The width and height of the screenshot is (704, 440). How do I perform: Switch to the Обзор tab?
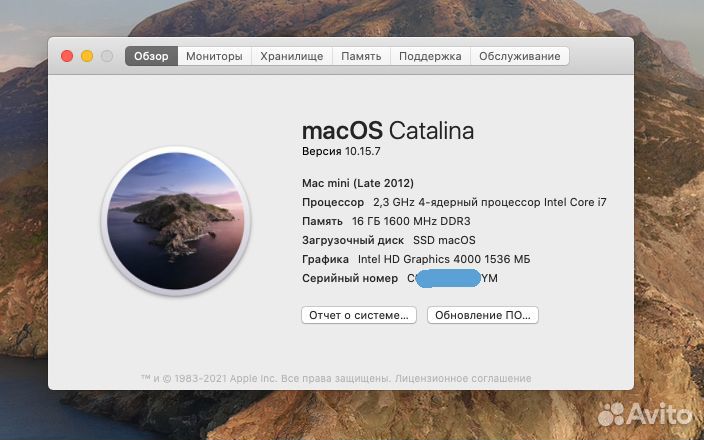point(151,56)
